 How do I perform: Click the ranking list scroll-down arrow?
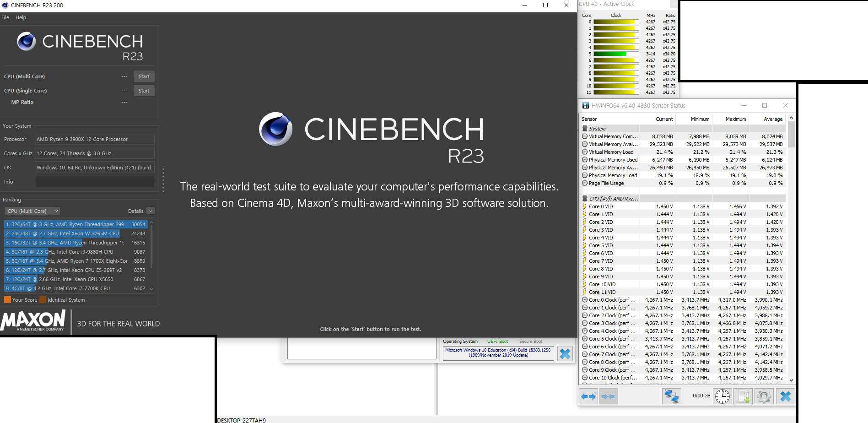pyautogui.click(x=151, y=289)
